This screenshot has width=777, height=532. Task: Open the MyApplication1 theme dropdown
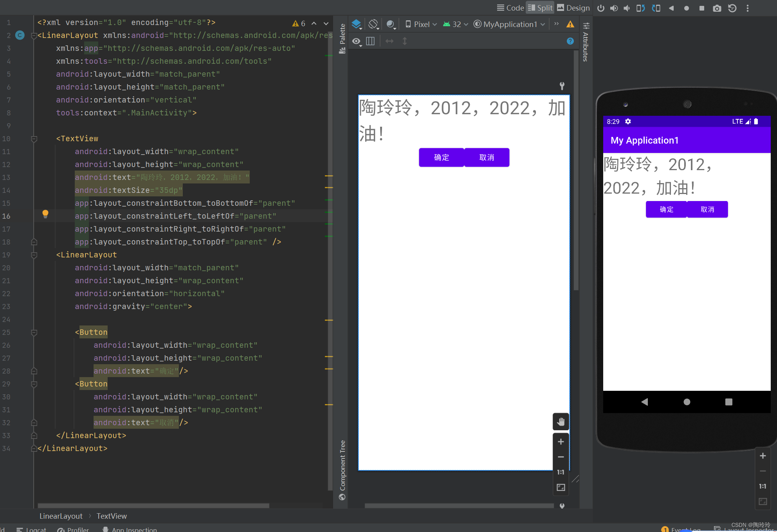(509, 24)
